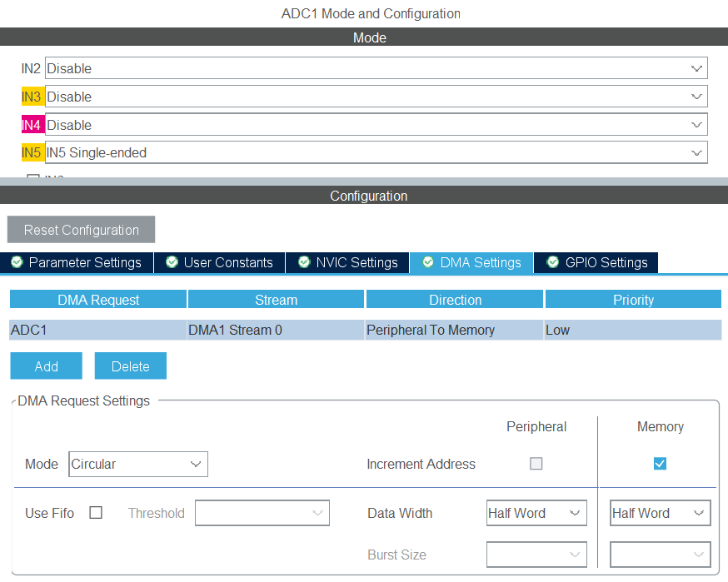Image resolution: width=728 pixels, height=582 pixels.
Task: Disable Memory Increment Address
Action: pos(660,464)
